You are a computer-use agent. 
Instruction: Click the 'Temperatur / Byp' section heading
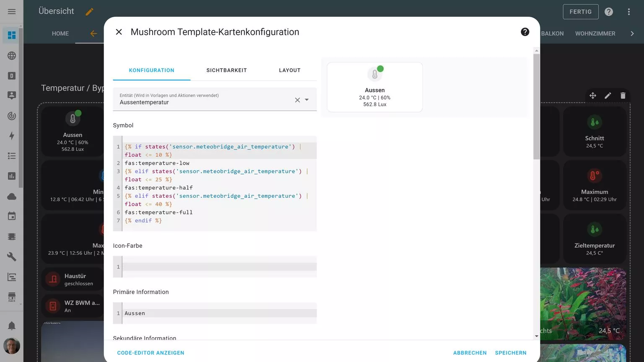(x=72, y=88)
